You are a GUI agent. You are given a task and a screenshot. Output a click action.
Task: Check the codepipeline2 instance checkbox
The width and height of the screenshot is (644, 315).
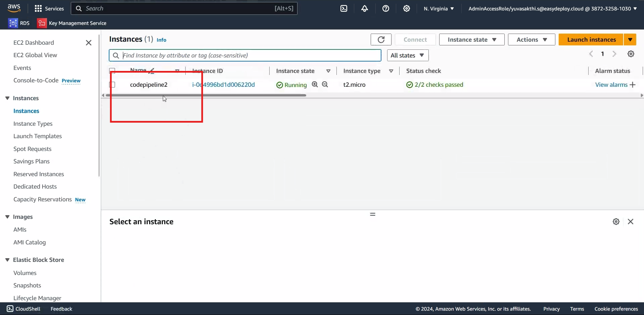112,85
